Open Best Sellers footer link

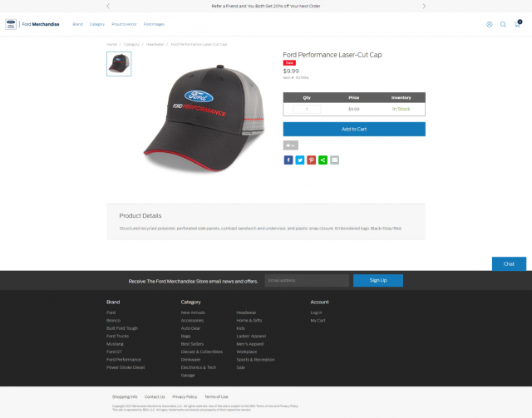coord(192,344)
